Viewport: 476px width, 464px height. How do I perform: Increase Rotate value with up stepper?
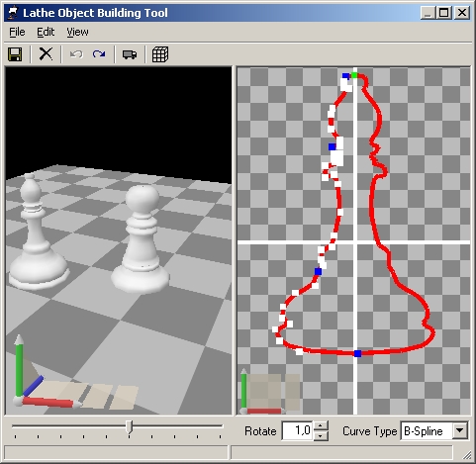click(321, 425)
